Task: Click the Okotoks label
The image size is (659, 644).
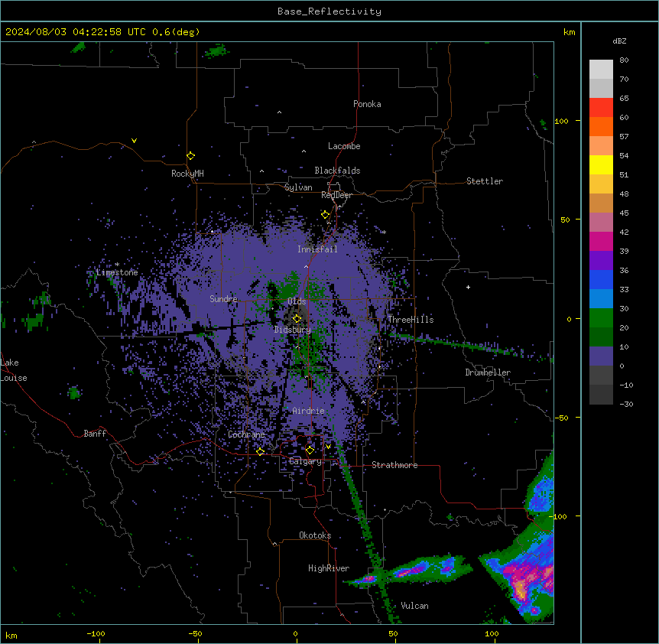Action: pyautogui.click(x=315, y=535)
